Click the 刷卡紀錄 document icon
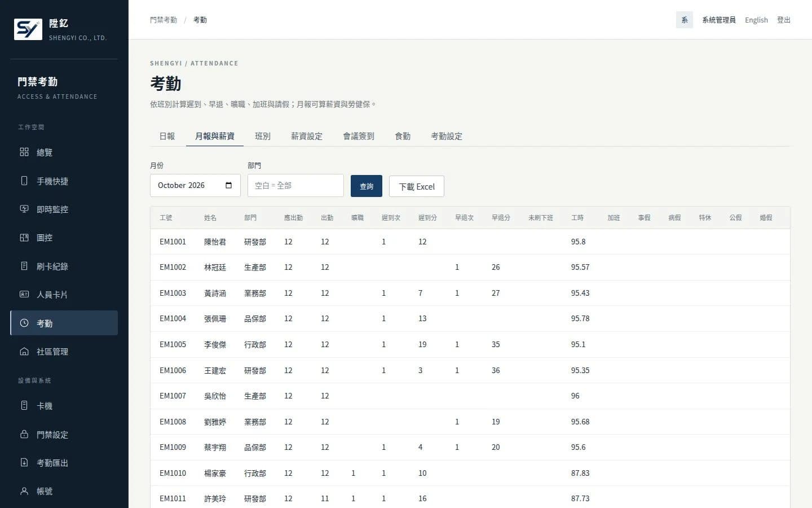 [x=24, y=266]
